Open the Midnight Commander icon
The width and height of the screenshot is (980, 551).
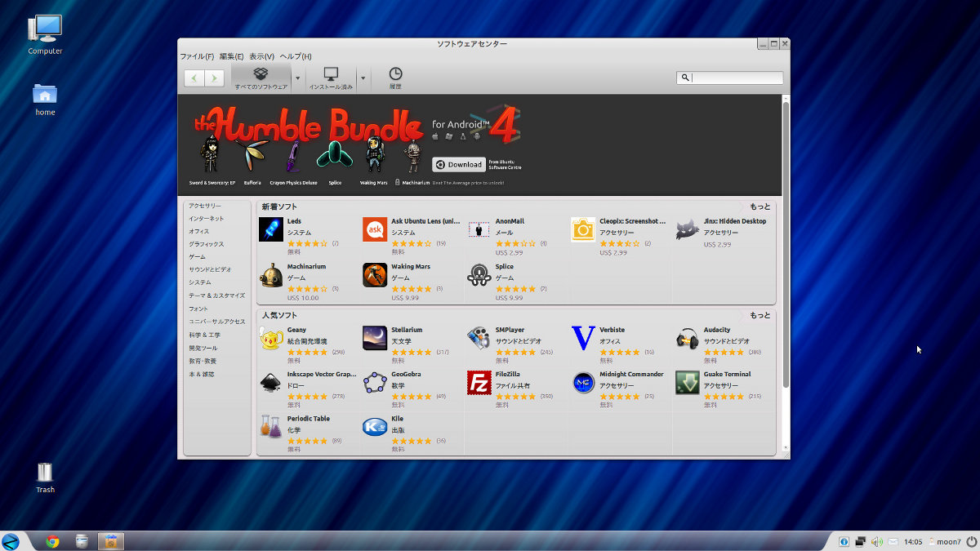[x=583, y=382]
